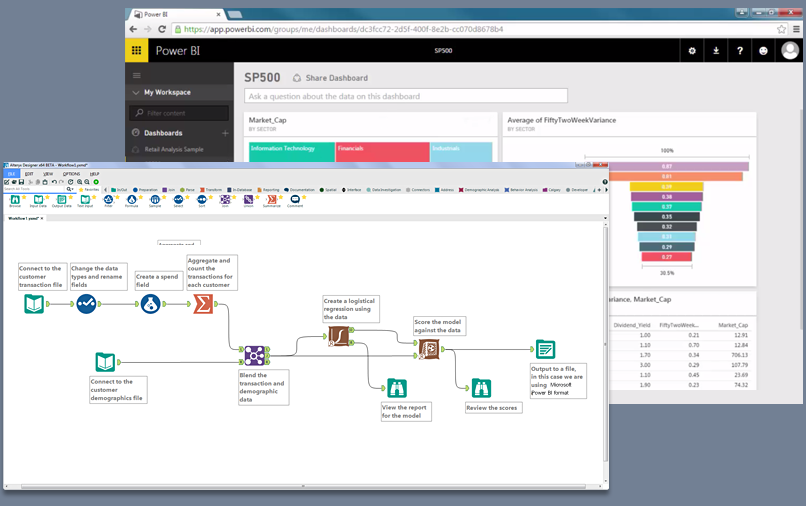
Task: Click the Search All Tools field in Alteryx
Action: coord(34,189)
